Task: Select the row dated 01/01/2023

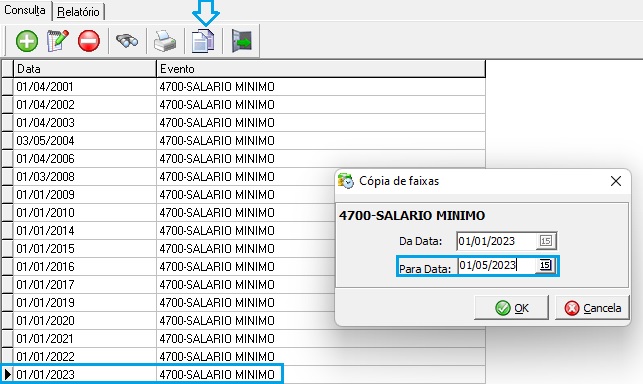Action: [x=243, y=375]
